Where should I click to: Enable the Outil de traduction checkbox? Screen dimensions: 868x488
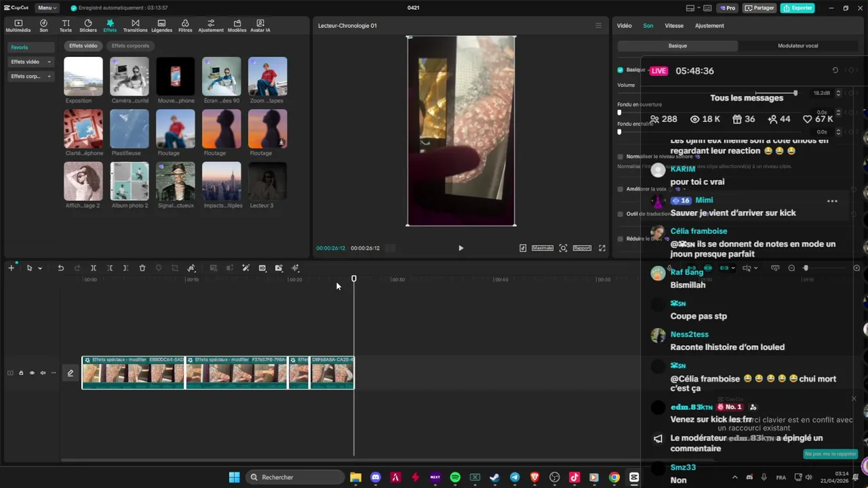point(620,213)
